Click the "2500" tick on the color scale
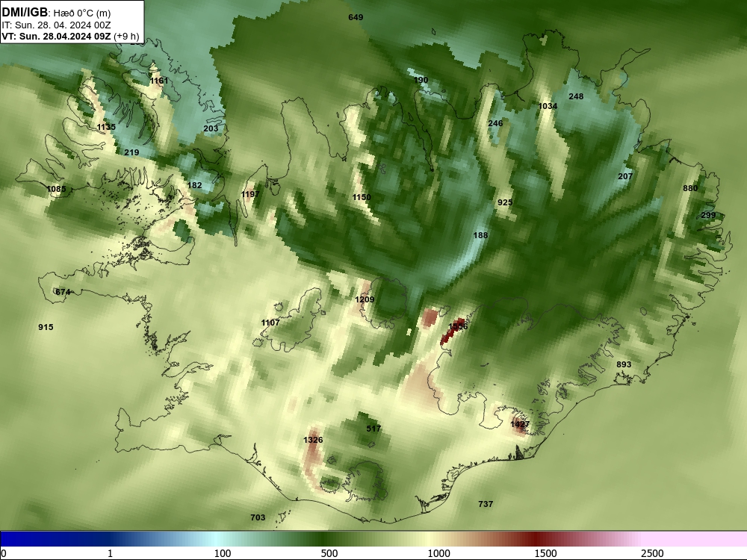 click(x=652, y=553)
